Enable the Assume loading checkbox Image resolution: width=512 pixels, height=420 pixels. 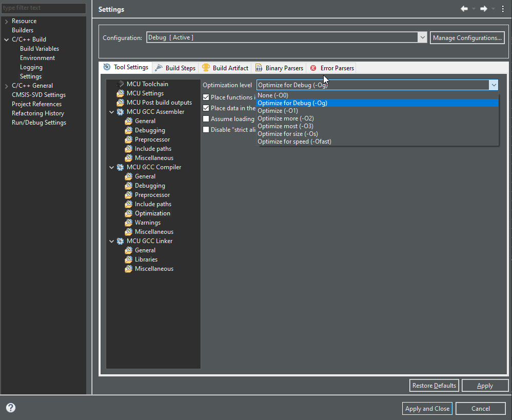click(x=206, y=119)
